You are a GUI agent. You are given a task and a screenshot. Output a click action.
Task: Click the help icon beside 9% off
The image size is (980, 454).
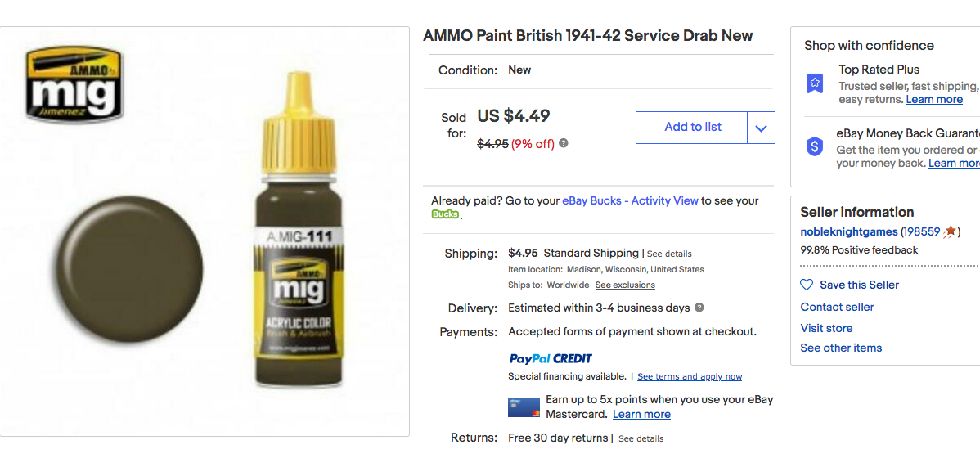click(564, 143)
